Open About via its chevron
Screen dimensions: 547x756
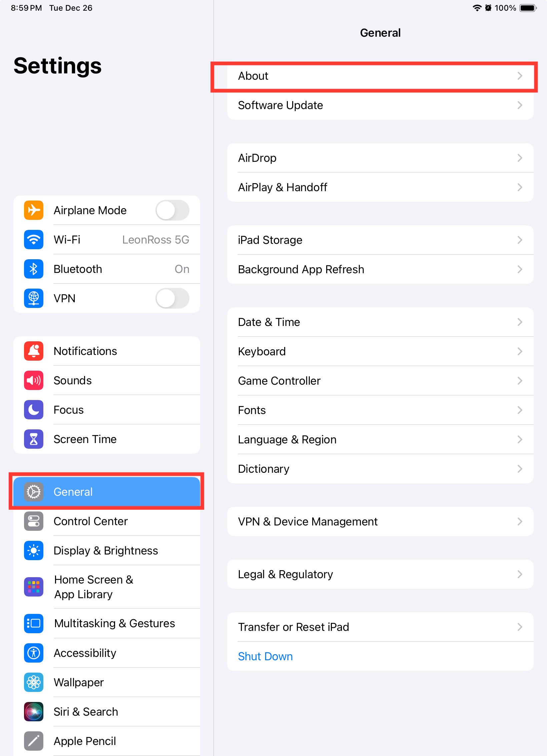tap(520, 76)
